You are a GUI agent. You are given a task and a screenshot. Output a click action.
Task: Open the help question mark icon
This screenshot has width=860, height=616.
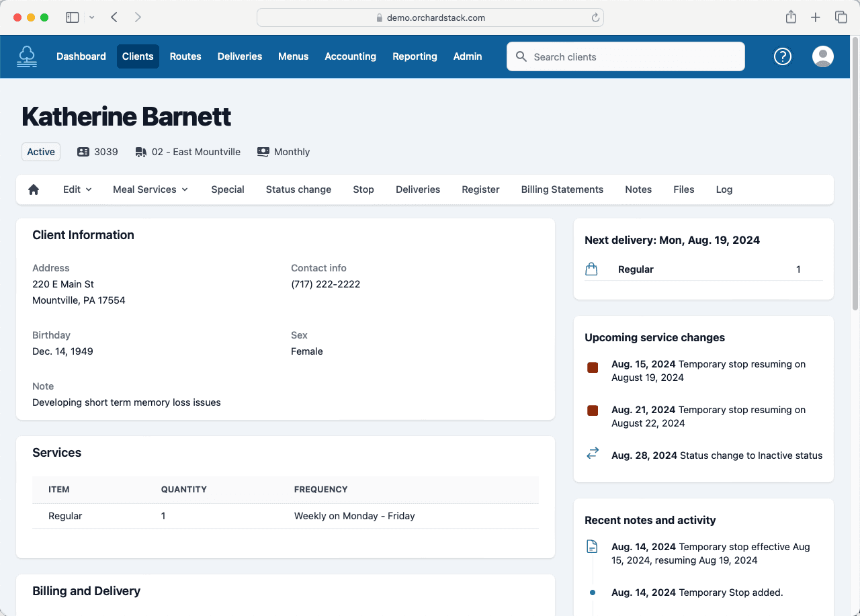tap(783, 56)
